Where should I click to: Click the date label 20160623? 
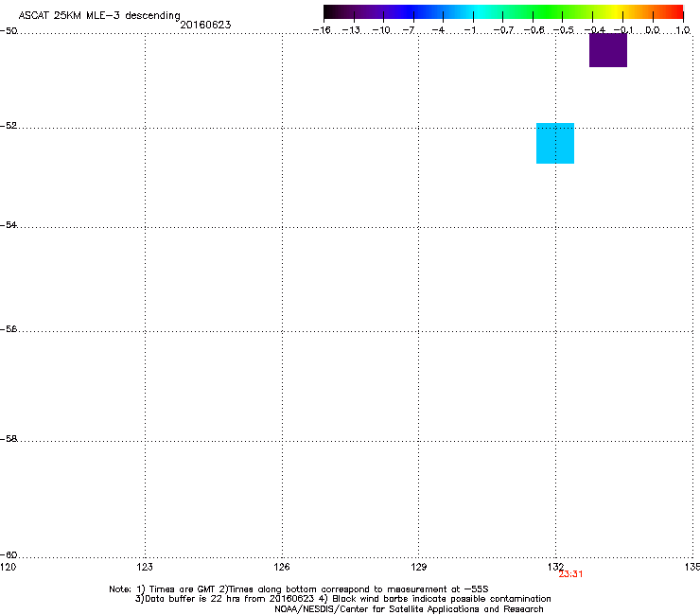coord(205,25)
